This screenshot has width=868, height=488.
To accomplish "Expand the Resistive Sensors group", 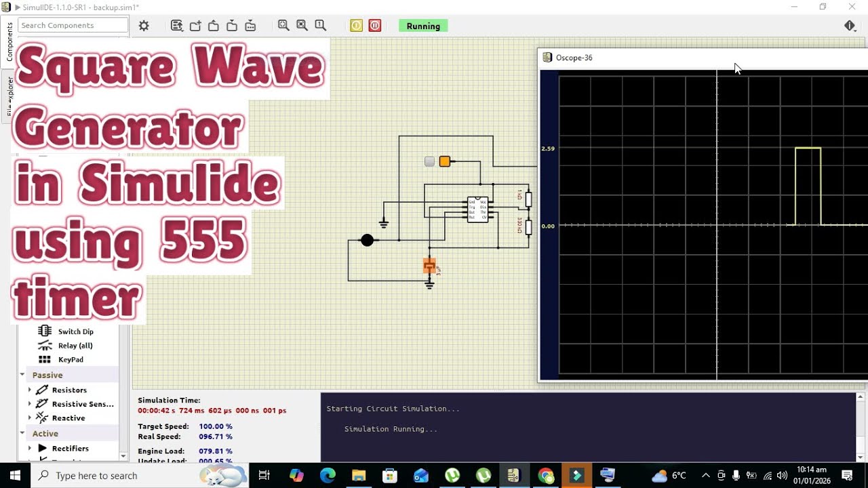I will (29, 404).
